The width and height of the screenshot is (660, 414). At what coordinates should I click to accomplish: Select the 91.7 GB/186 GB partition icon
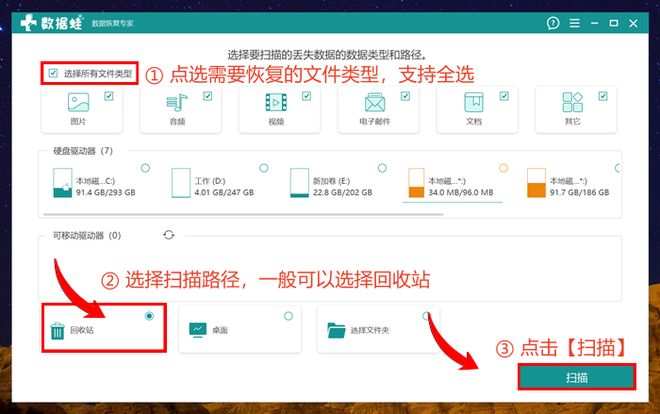pos(536,183)
